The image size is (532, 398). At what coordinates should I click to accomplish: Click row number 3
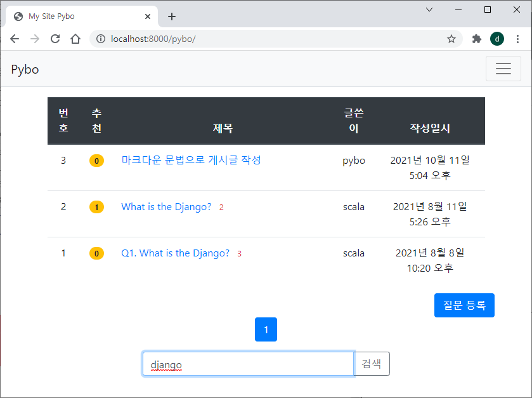(63, 161)
